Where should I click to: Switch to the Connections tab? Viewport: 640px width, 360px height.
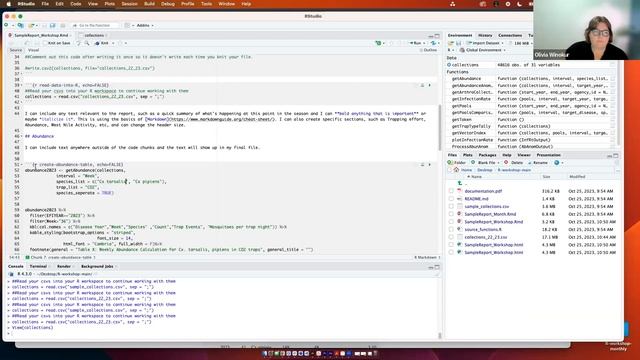point(510,36)
